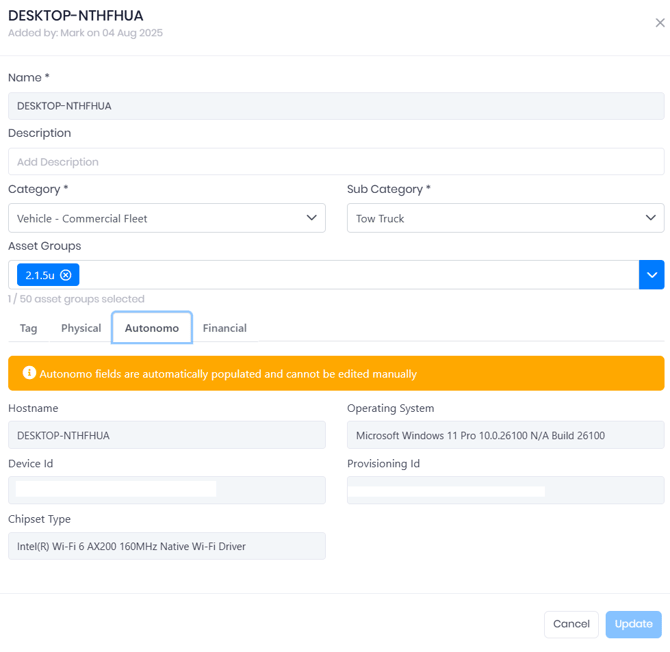This screenshot has height=652, width=670.
Task: Click the Device Id field
Action: pyautogui.click(x=167, y=490)
